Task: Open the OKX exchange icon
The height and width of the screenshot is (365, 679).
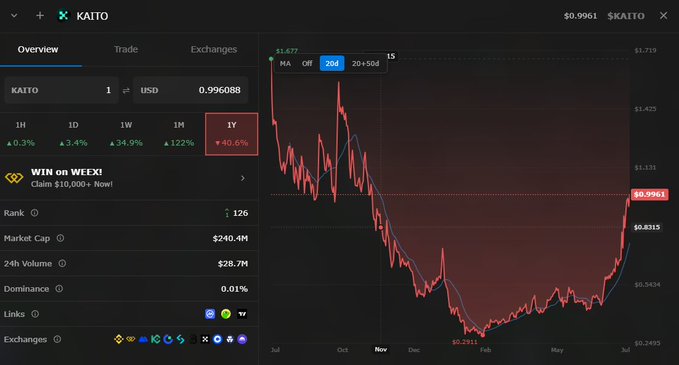Action: (205, 339)
